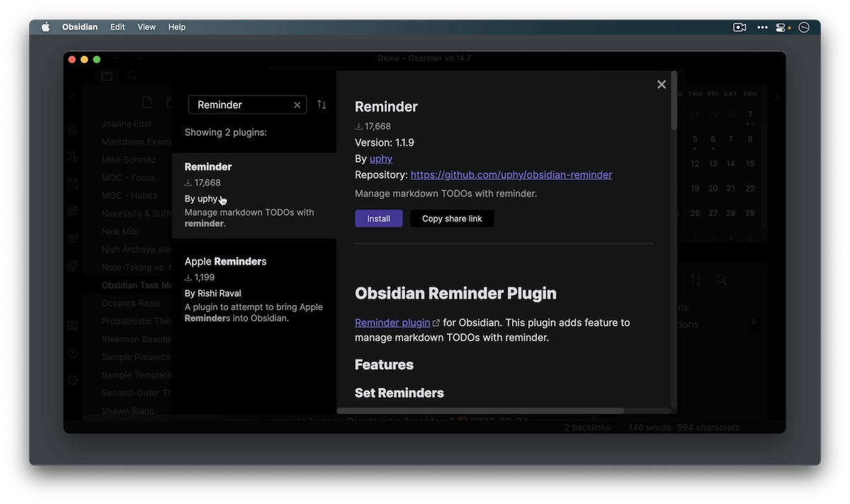Click search icon in right backlinks pane
The width and height of the screenshot is (850, 504).
pyautogui.click(x=721, y=280)
